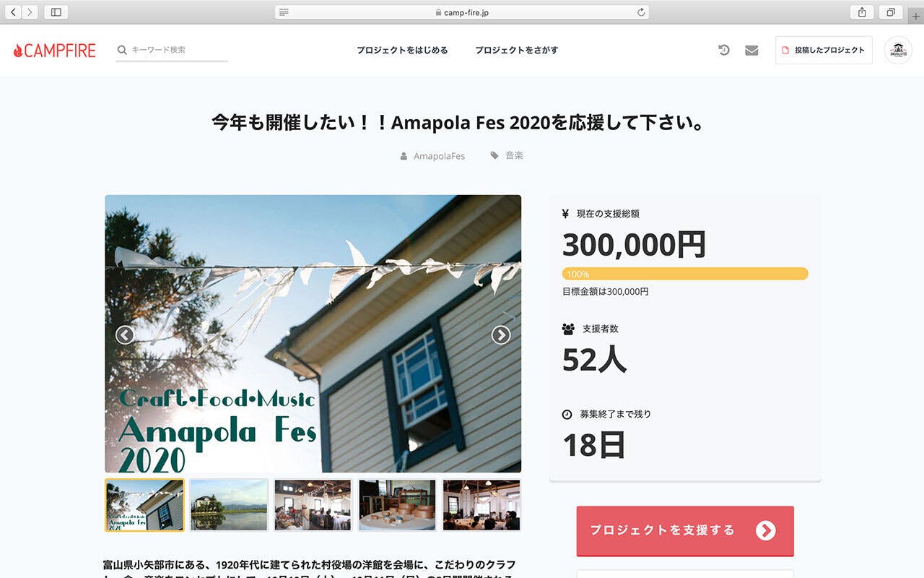The width and height of the screenshot is (924, 578).
Task: Click Safari share icon
Action: pos(862,12)
